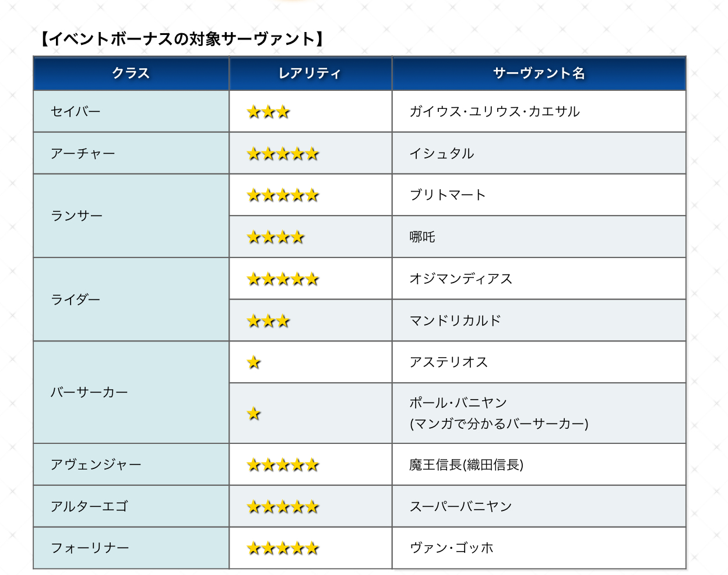728x575 pixels.
Task: Click the servant name スーパーバニヤン
Action: click(460, 506)
